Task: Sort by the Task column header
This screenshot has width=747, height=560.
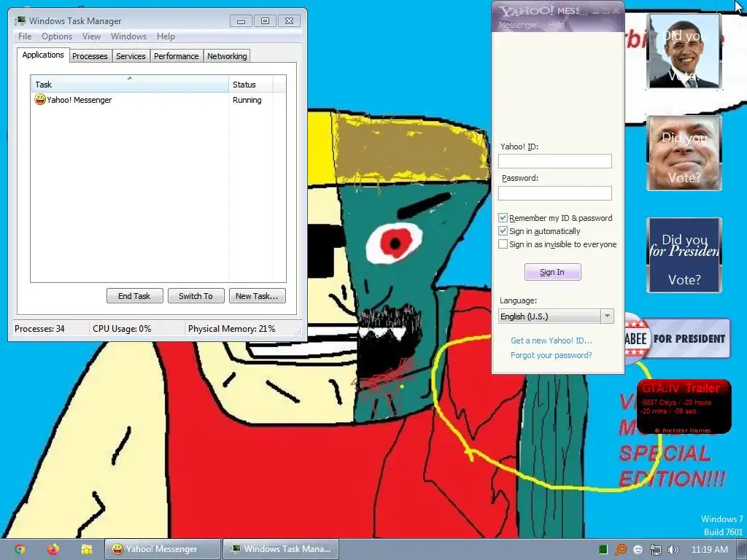Action: click(x=130, y=85)
